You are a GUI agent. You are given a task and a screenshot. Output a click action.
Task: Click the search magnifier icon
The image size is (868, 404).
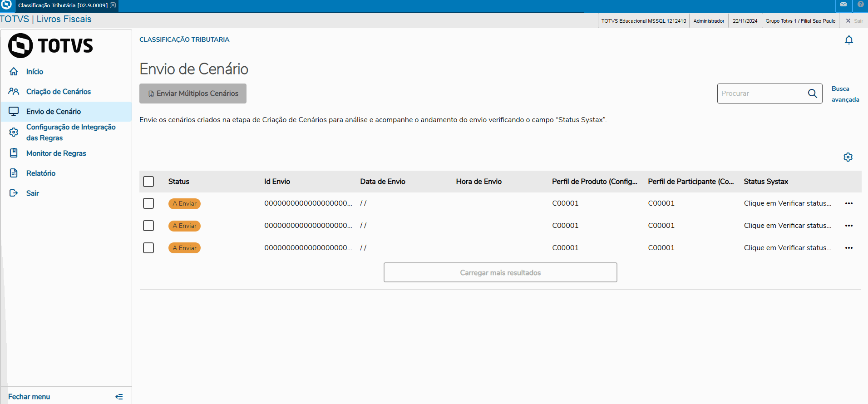[813, 94]
